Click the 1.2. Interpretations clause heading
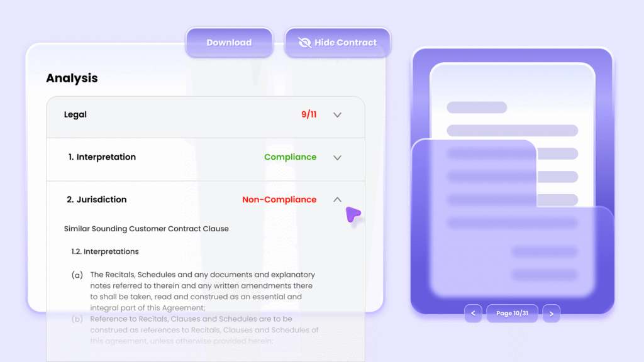 tap(105, 251)
